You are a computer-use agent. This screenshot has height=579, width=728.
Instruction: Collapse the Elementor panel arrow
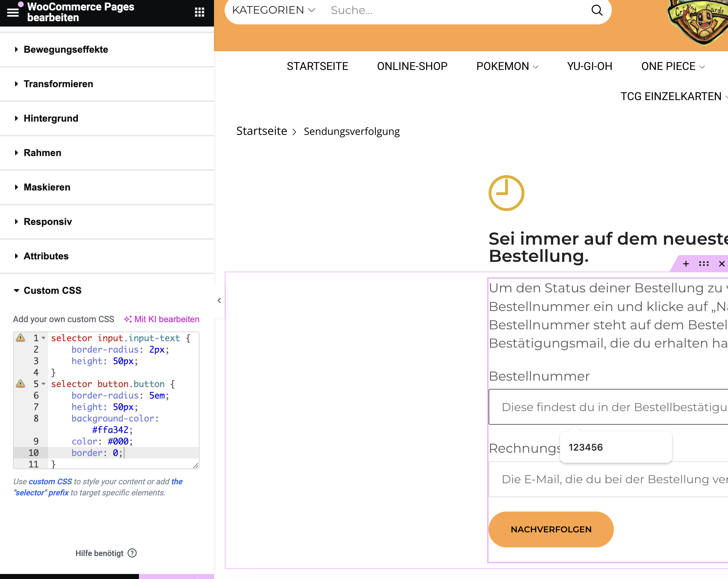(x=219, y=301)
